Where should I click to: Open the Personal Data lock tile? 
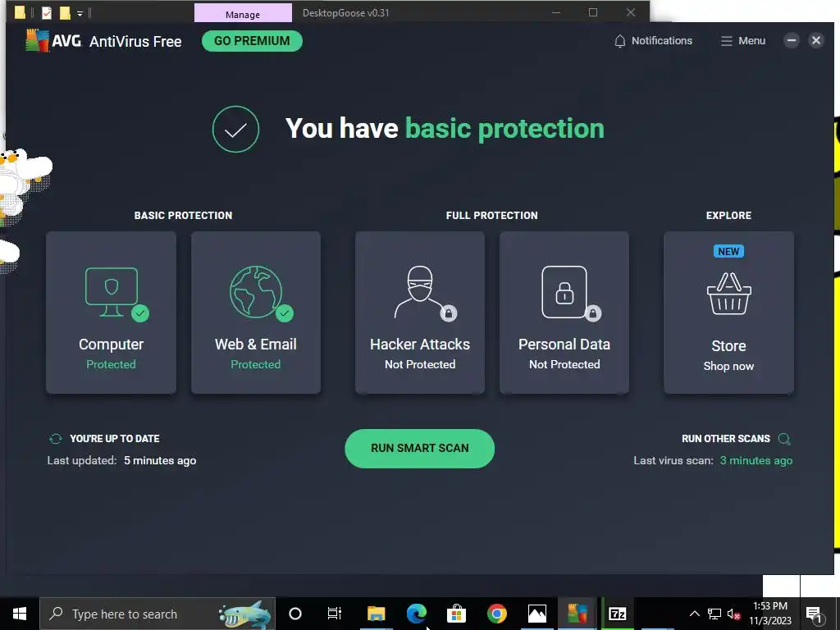coord(564,313)
